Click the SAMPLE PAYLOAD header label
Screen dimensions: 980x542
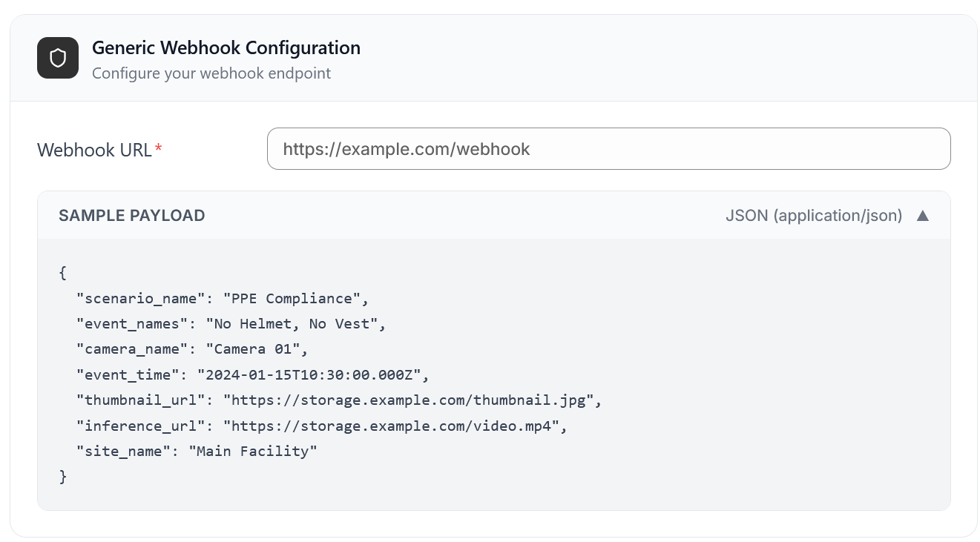(x=132, y=216)
